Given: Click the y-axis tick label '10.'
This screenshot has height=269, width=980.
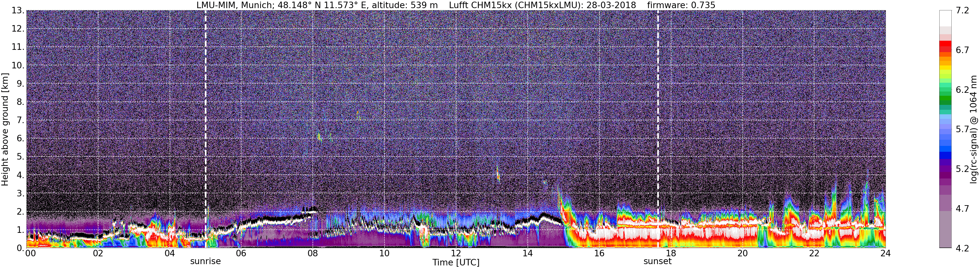Looking at the screenshot, I should click(18, 65).
